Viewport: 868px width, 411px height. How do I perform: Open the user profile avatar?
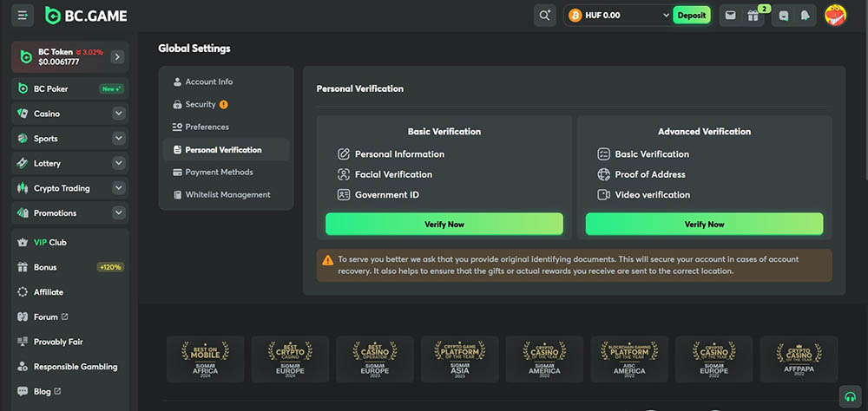[835, 16]
